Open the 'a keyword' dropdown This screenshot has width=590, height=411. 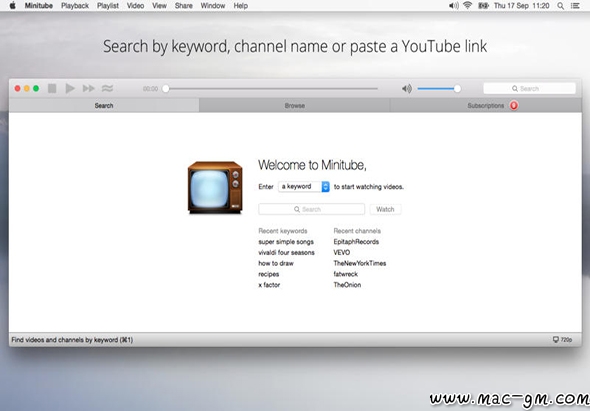click(304, 186)
